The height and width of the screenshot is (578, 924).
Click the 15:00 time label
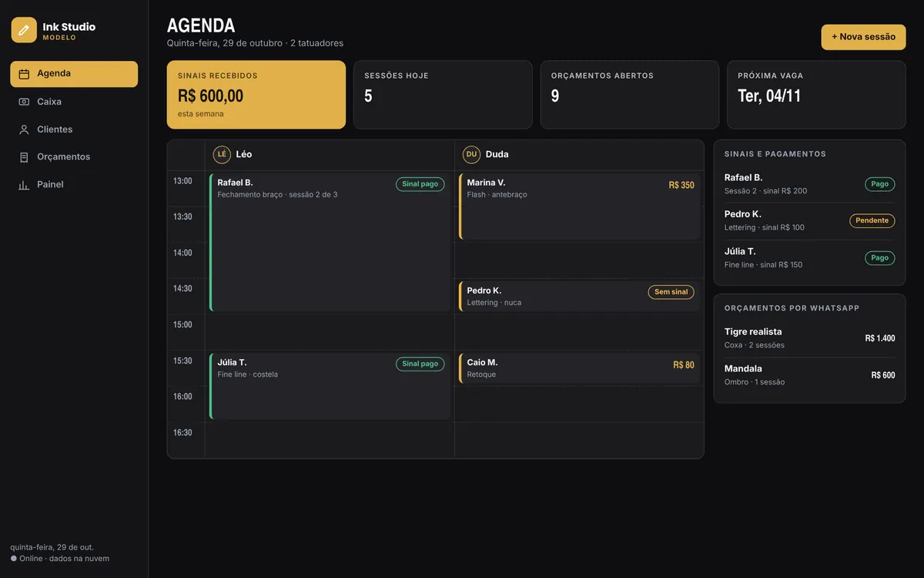coord(182,324)
